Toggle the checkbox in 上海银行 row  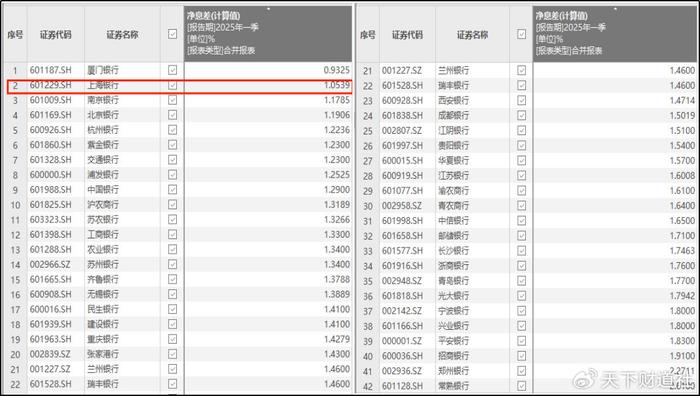(172, 85)
